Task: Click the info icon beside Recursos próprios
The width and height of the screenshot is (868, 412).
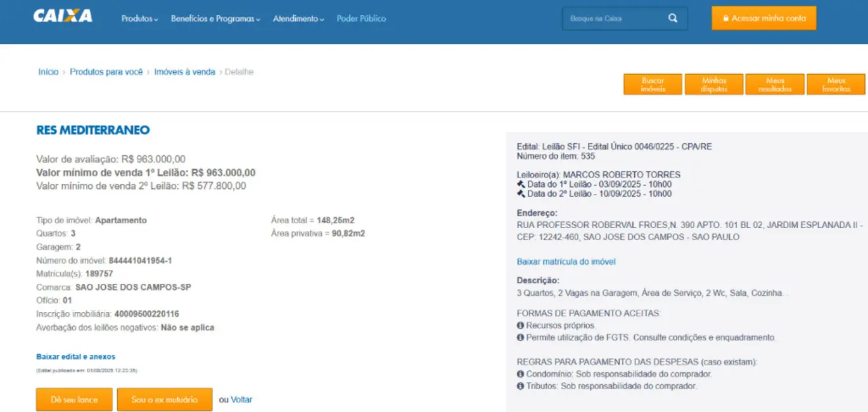Action: [x=521, y=326]
